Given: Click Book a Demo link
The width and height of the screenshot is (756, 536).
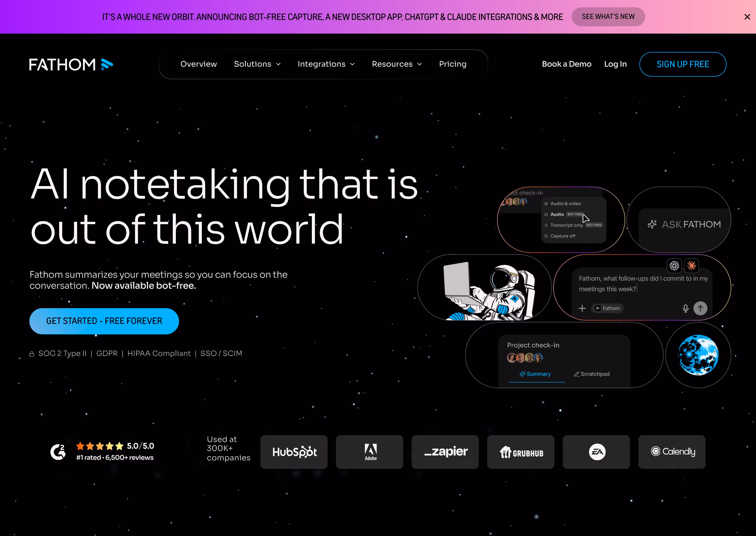Looking at the screenshot, I should tap(566, 64).
